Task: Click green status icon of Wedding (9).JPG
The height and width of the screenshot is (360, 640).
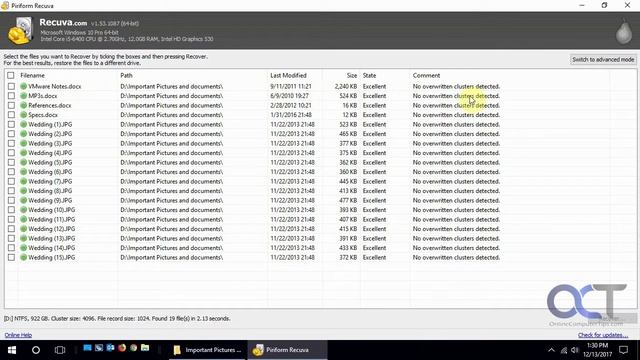Action: coord(24,200)
